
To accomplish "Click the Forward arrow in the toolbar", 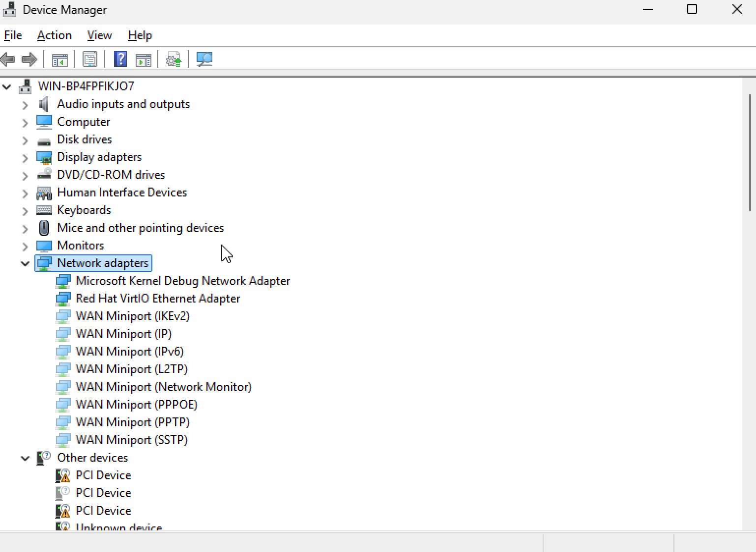I will click(x=29, y=59).
